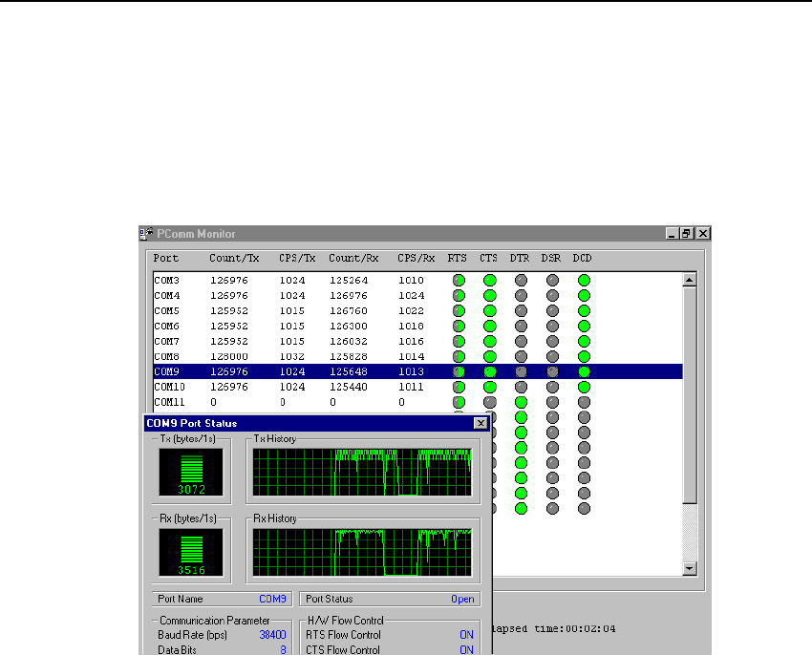Click the COM4 CTS green indicator

(489, 295)
